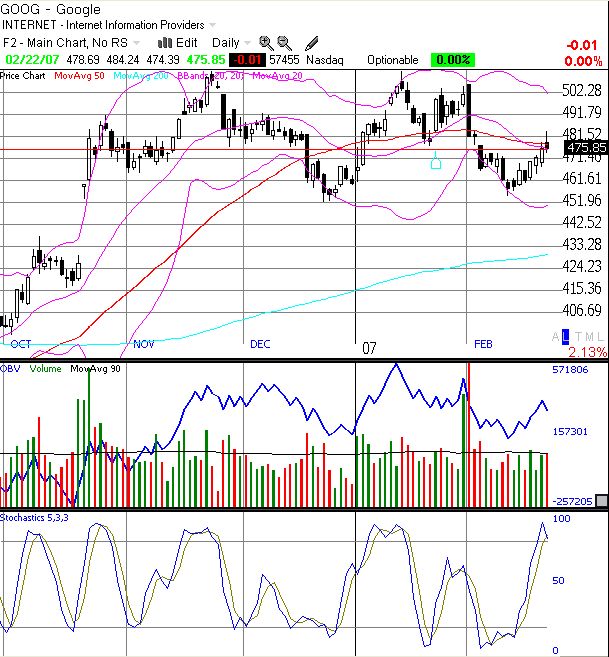Click the Stochastics 5,3,3 label
Screen dimensions: 609x657
point(34,518)
